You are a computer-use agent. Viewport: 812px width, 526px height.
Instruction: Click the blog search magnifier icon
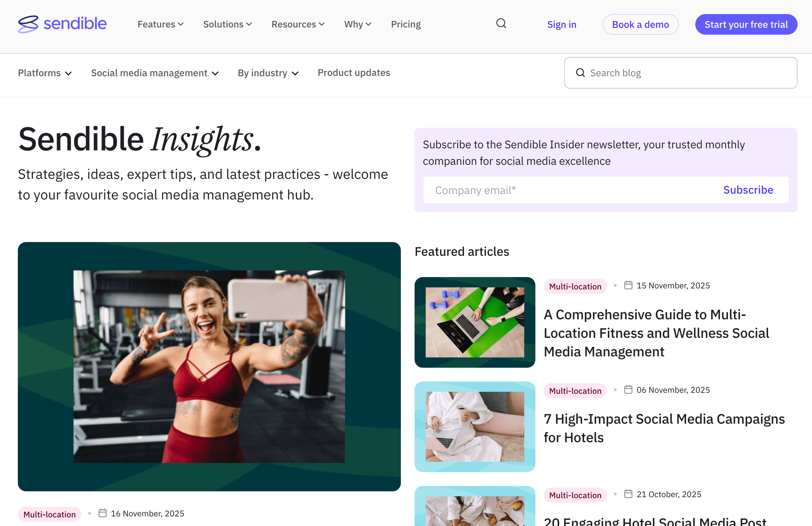[x=580, y=73]
